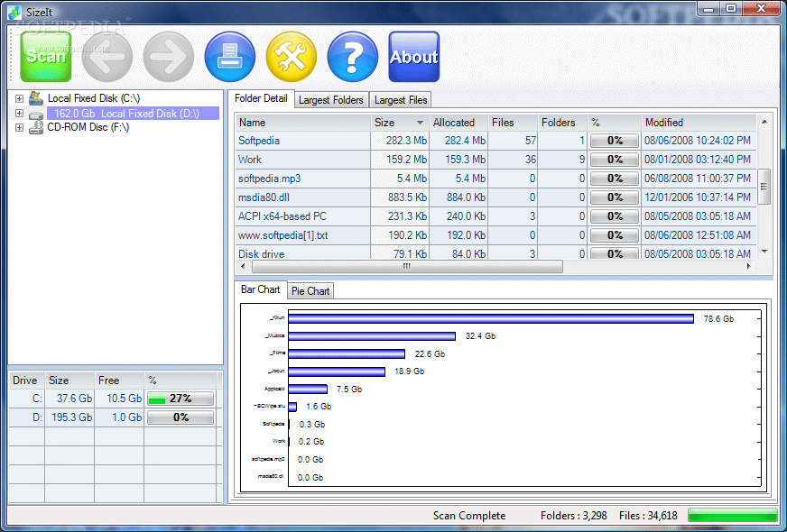The width and height of the screenshot is (787, 532).
Task: Show the Pie Chart tab
Action: [x=310, y=291]
